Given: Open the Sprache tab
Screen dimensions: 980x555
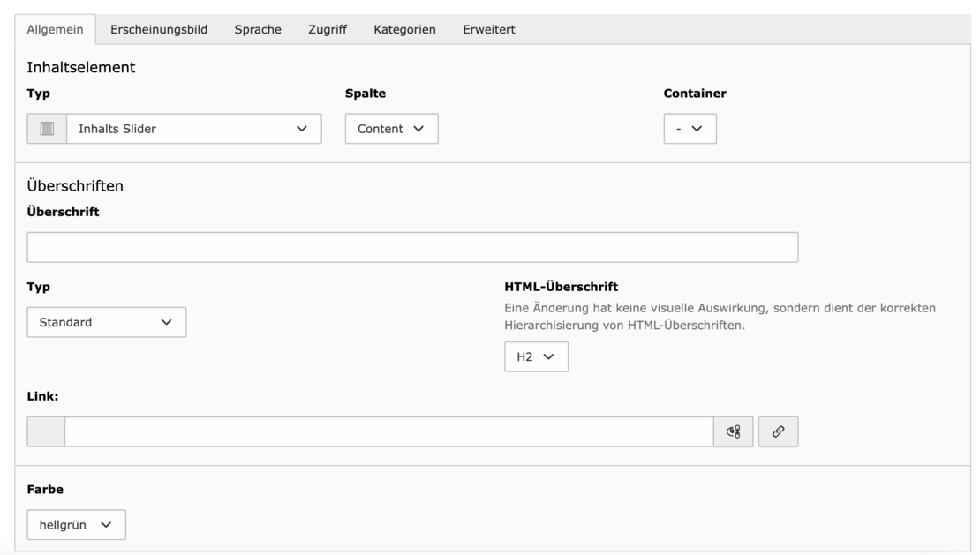Looking at the screenshot, I should pos(258,29).
